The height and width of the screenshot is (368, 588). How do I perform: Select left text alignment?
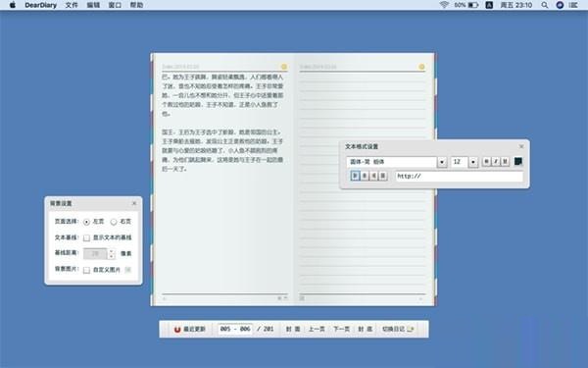(x=355, y=176)
